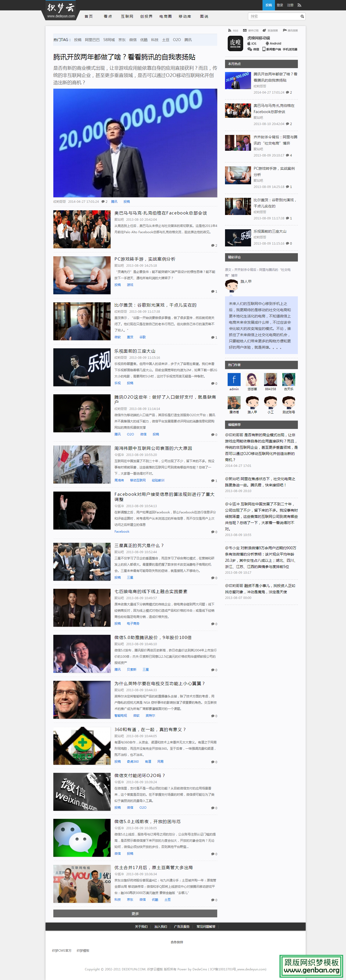Click the 织梦CMS官方 partner link
This screenshot has height=980, width=346.
pyautogui.click(x=62, y=950)
